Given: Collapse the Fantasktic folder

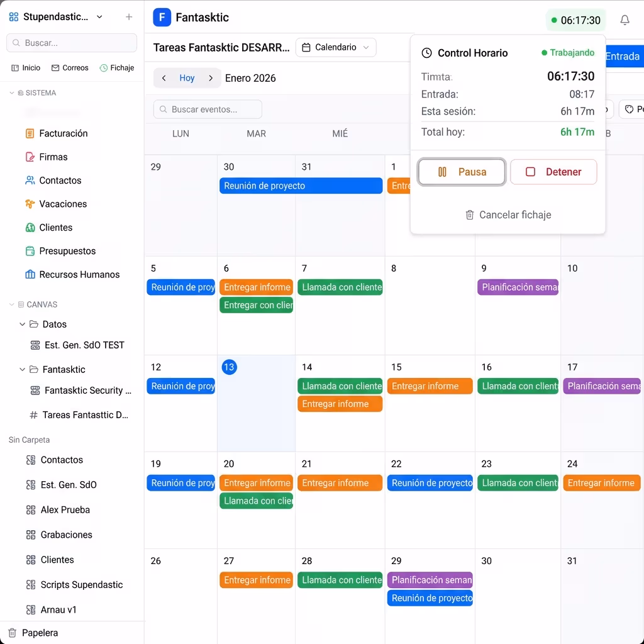Looking at the screenshot, I should [22, 369].
